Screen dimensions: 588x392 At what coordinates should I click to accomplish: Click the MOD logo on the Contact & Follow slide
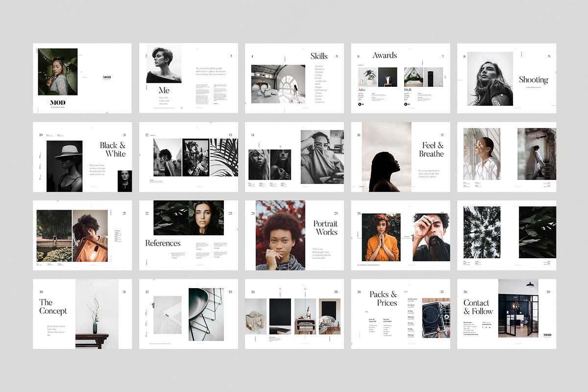(548, 335)
